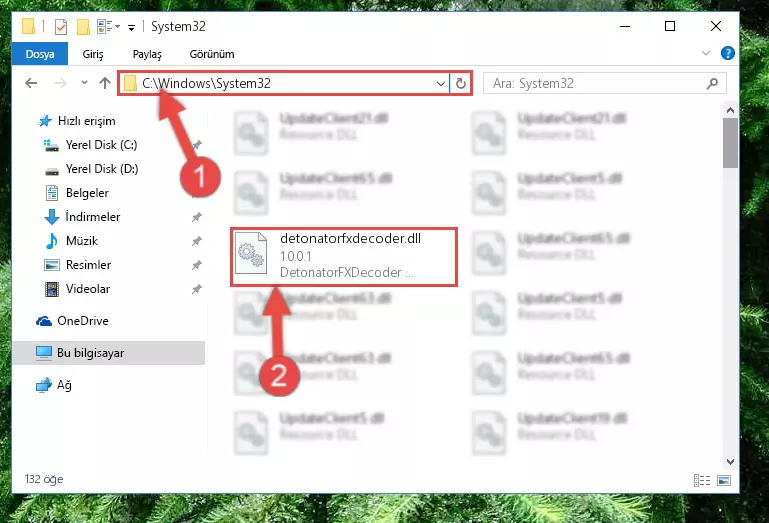Switch to the Görünüm ribbon tab
The image size is (769, 523).
pyautogui.click(x=212, y=54)
